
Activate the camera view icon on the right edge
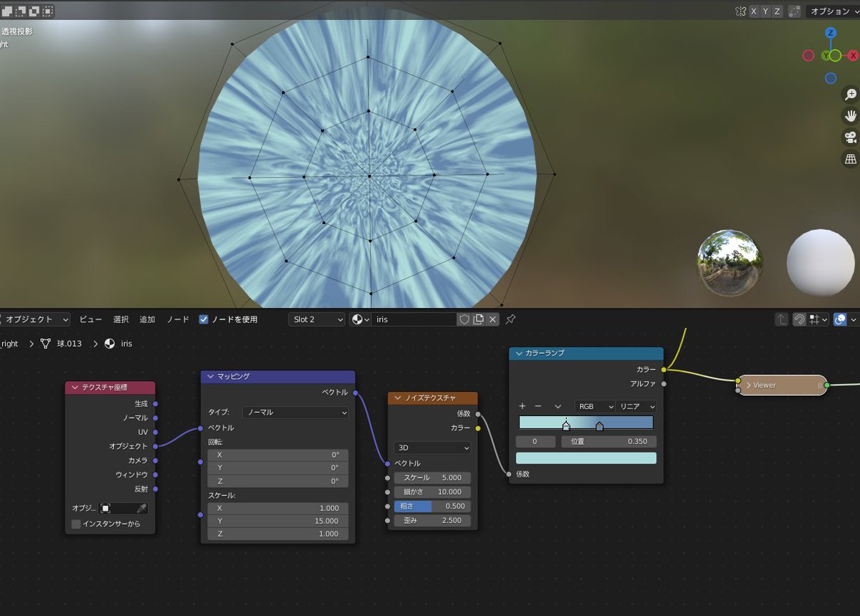[850, 138]
